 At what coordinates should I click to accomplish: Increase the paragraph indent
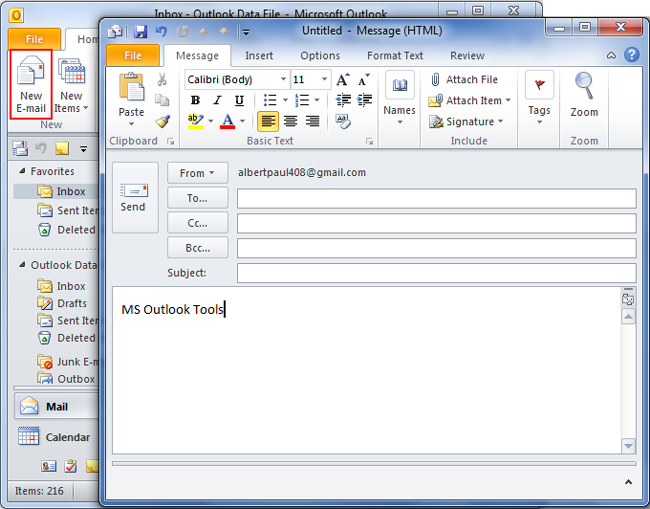click(x=364, y=100)
